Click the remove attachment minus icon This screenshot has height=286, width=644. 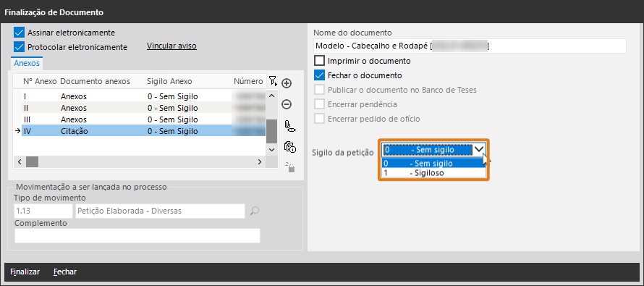(x=287, y=104)
